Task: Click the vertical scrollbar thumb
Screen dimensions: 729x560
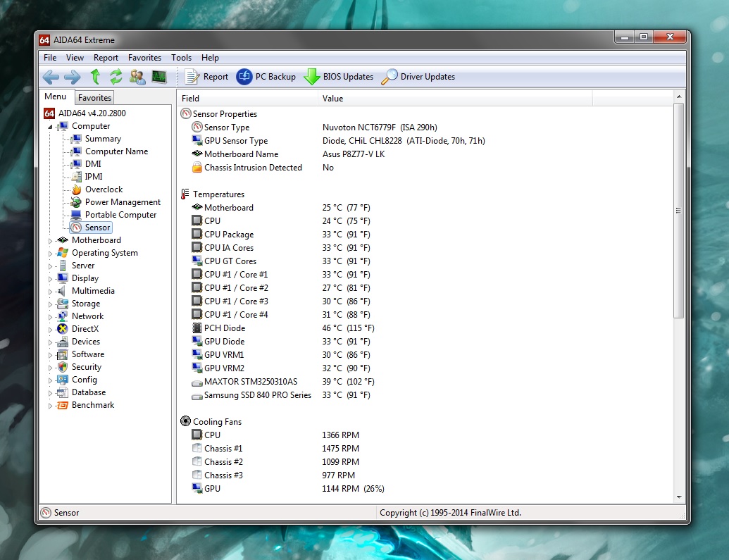Action: coord(679,210)
